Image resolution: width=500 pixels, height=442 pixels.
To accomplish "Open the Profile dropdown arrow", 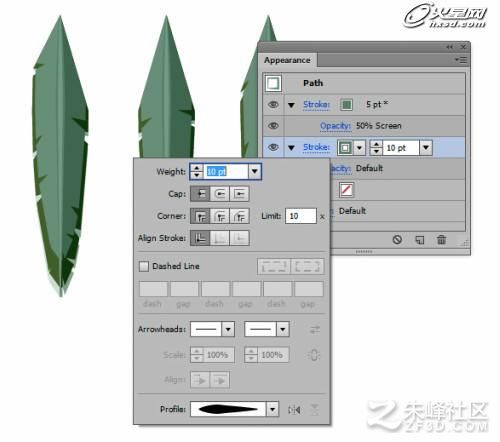I will pyautogui.click(x=272, y=410).
